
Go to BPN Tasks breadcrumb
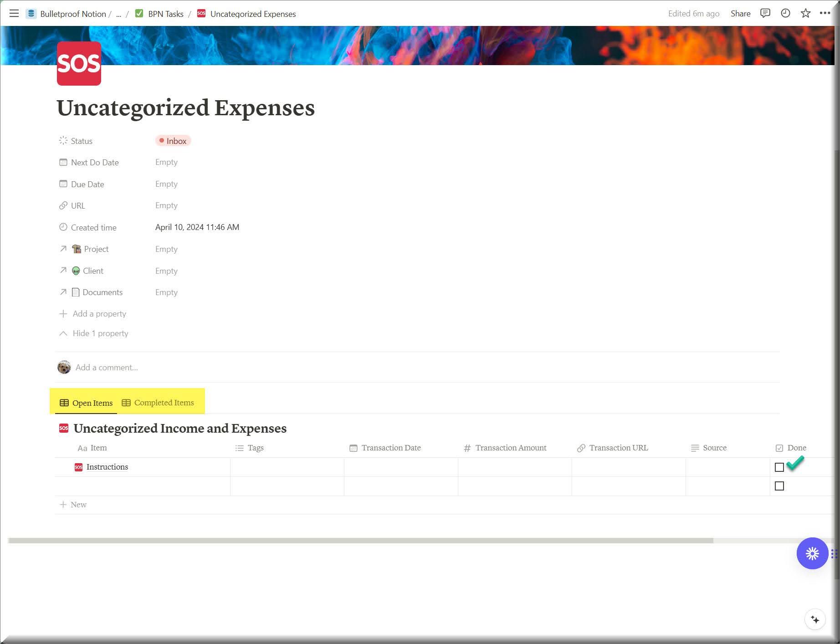click(x=159, y=14)
